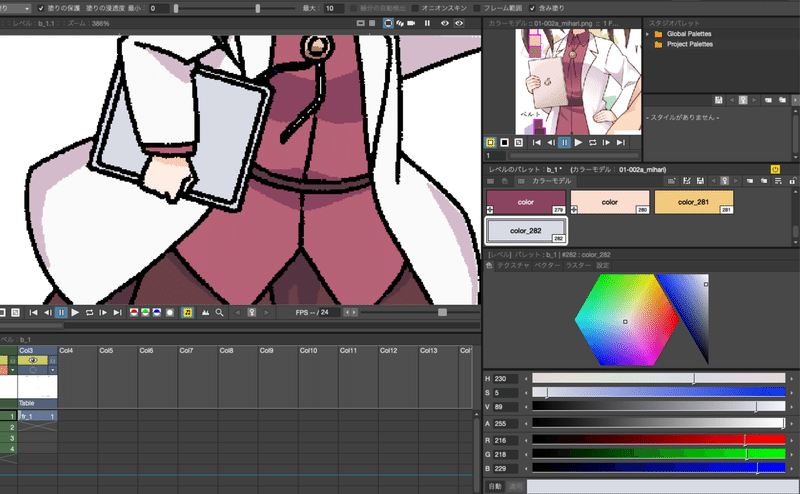Select the color 279 maroon swatch
Image resolution: width=800 pixels, height=494 pixels.
pyautogui.click(x=526, y=202)
